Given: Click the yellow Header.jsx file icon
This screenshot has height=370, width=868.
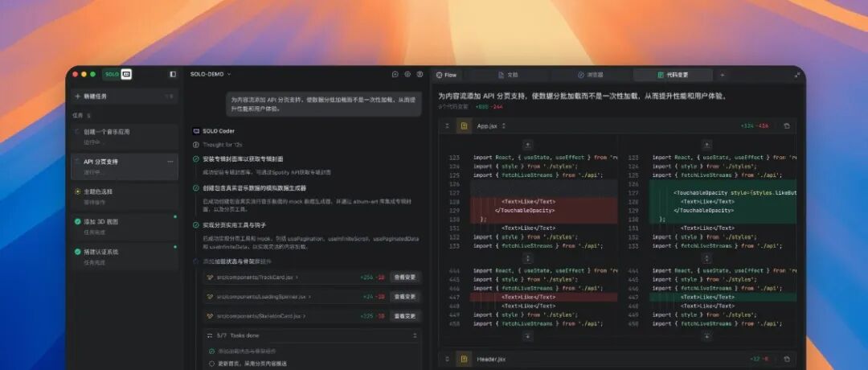Looking at the screenshot, I should point(464,360).
